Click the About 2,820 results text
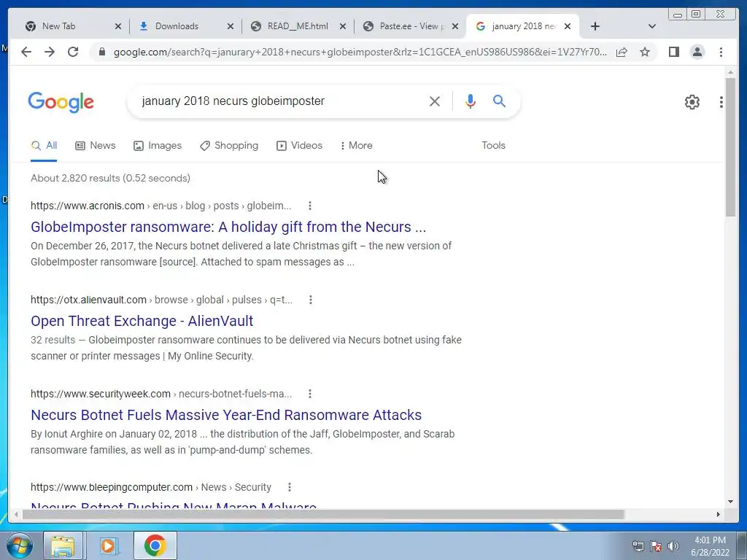 coord(111,178)
